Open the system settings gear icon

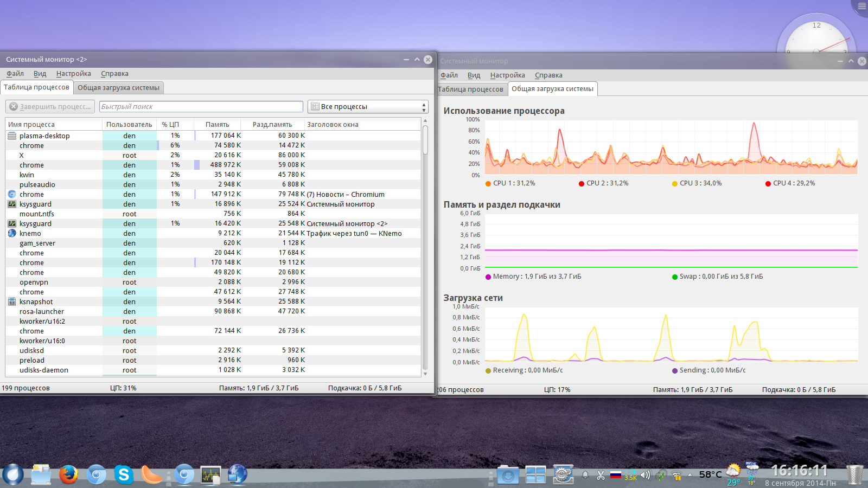point(563,475)
